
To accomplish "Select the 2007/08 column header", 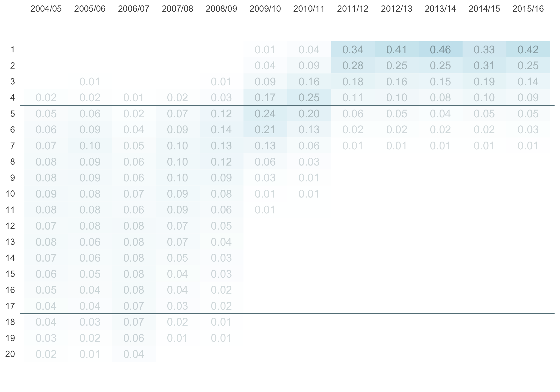I will 178,9.
